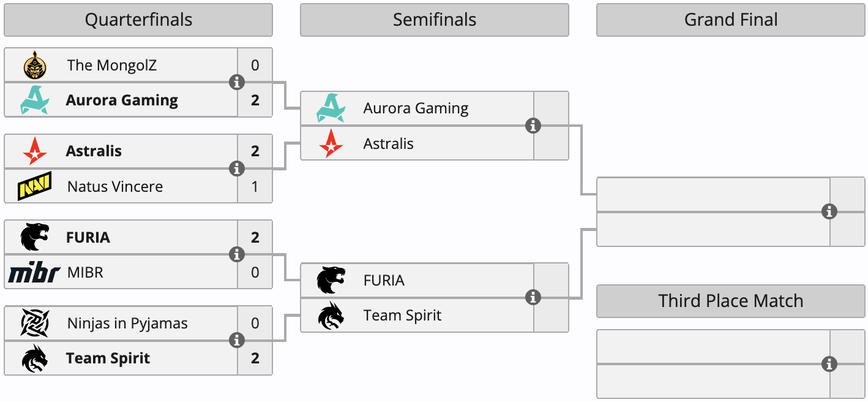Open Team Spirit link in quarterfinals
The image size is (868, 402).
[108, 358]
